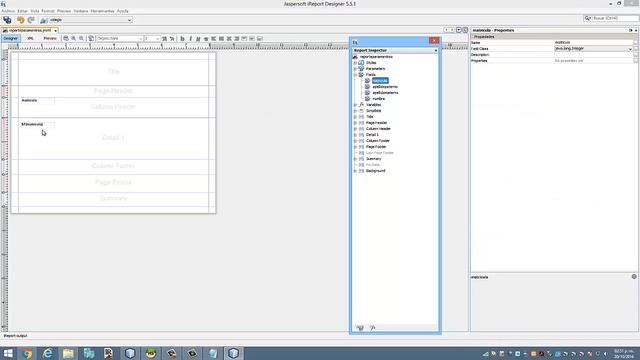Expand the Parameters node in Report Inspector
The width and height of the screenshot is (640, 360).
pos(355,69)
